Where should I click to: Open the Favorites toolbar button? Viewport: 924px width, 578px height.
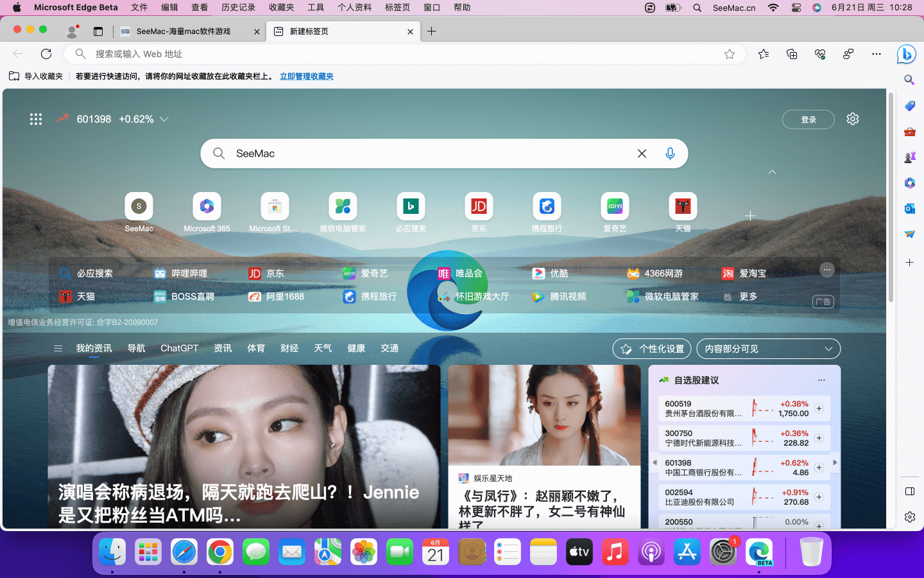764,54
